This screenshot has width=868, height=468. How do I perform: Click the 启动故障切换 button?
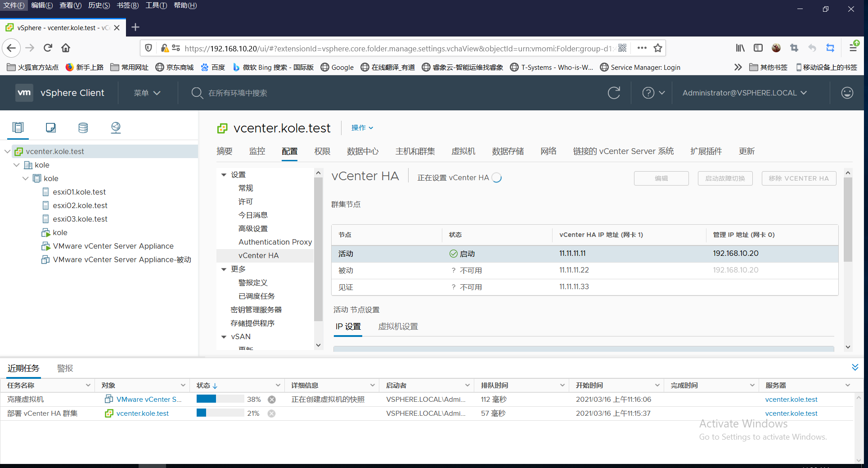coord(725,178)
